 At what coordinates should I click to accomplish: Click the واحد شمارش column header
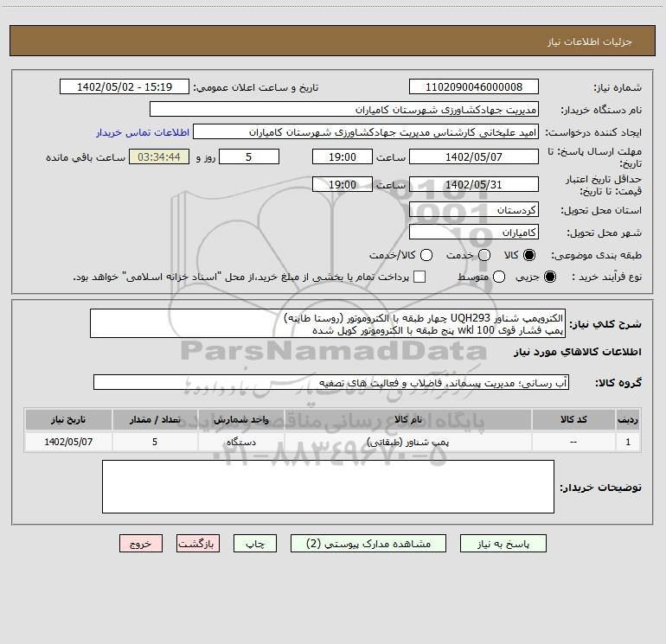(x=240, y=419)
